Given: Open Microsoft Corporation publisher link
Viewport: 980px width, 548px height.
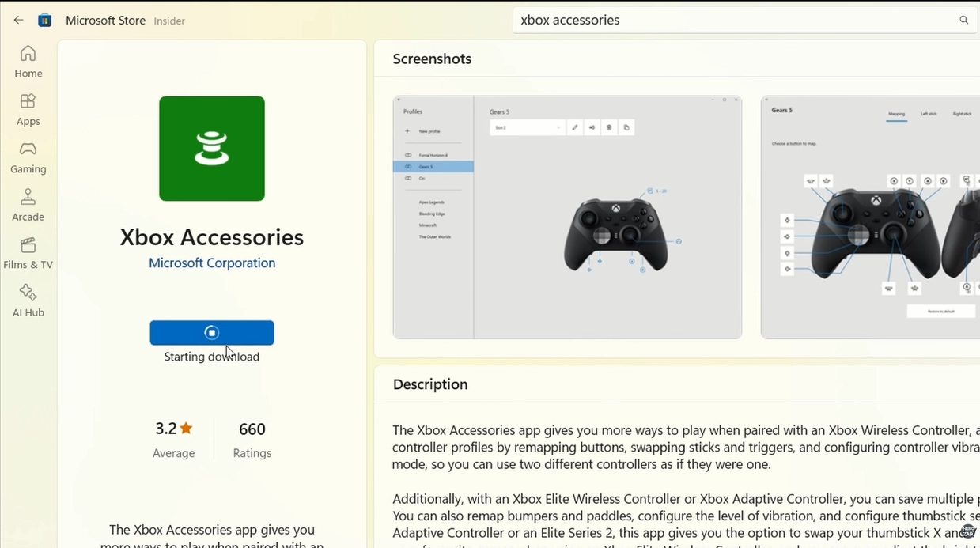Looking at the screenshot, I should (212, 263).
